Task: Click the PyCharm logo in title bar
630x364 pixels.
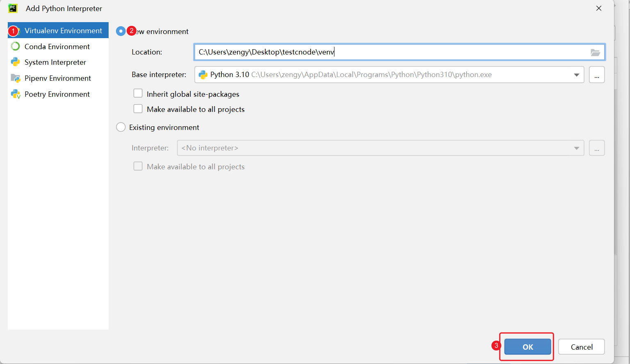Action: click(13, 8)
